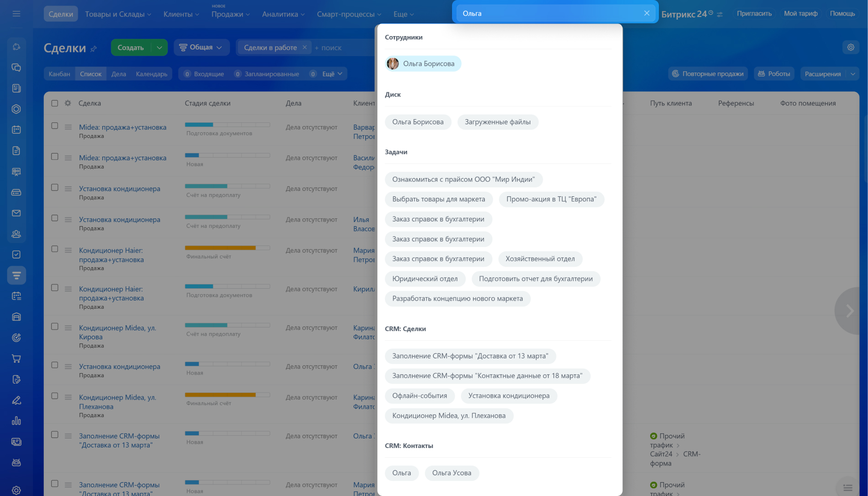
Task: Expand the Создать button dropdown arrow
Action: (159, 47)
